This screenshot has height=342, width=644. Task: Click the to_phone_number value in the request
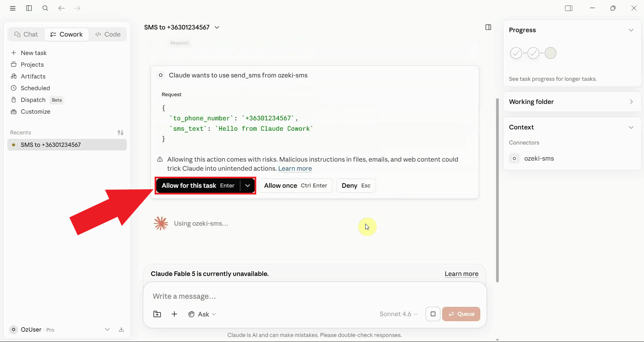click(268, 118)
